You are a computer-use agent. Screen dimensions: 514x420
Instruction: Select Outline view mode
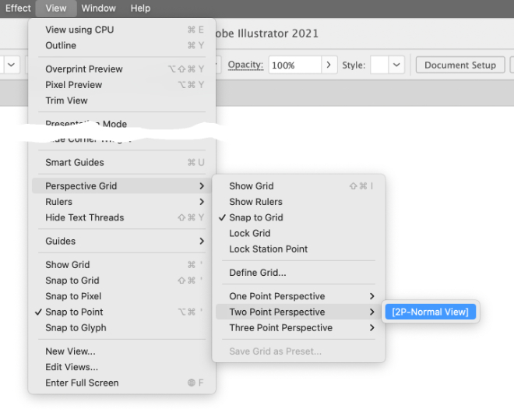(x=61, y=45)
